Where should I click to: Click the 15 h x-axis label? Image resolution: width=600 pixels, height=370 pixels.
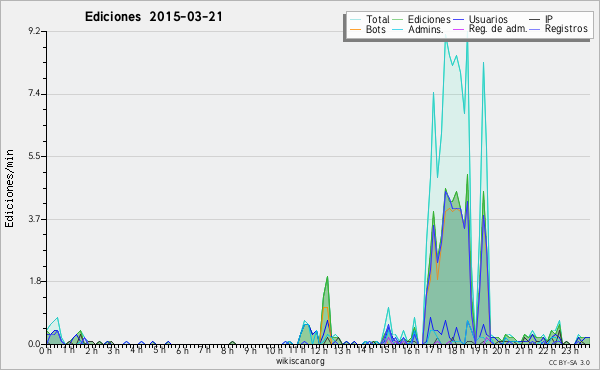click(x=388, y=350)
